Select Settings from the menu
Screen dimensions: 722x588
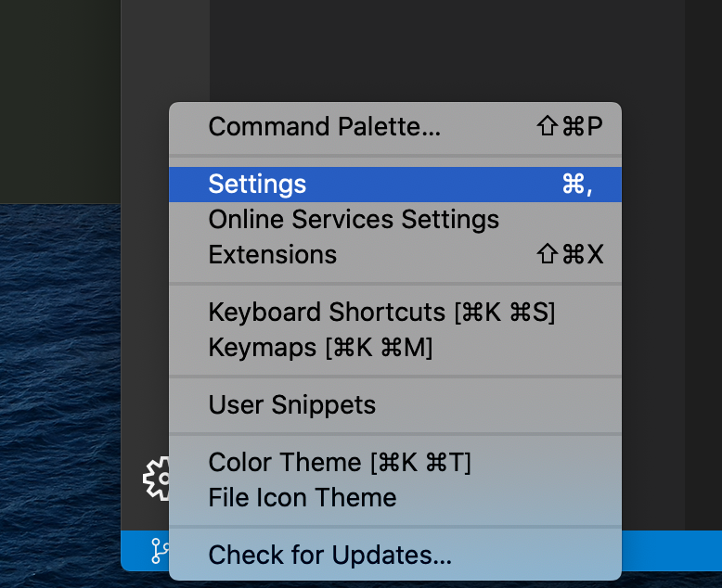pos(257,185)
